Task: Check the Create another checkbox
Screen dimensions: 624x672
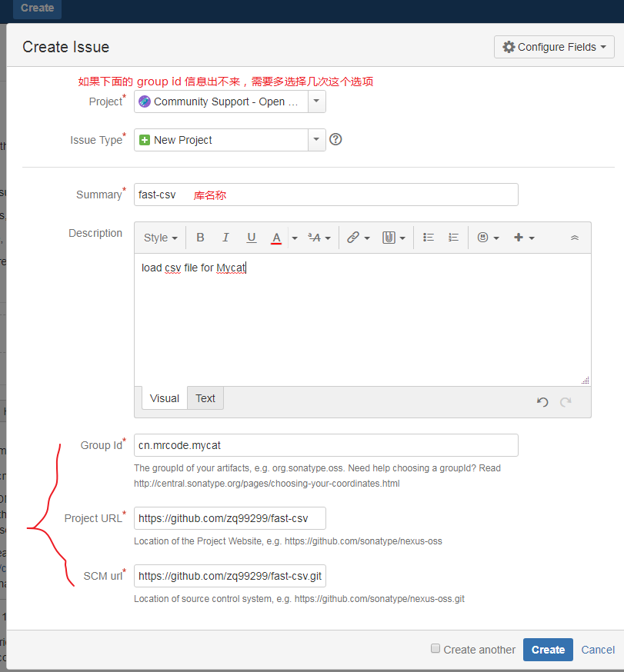Action: pyautogui.click(x=436, y=649)
